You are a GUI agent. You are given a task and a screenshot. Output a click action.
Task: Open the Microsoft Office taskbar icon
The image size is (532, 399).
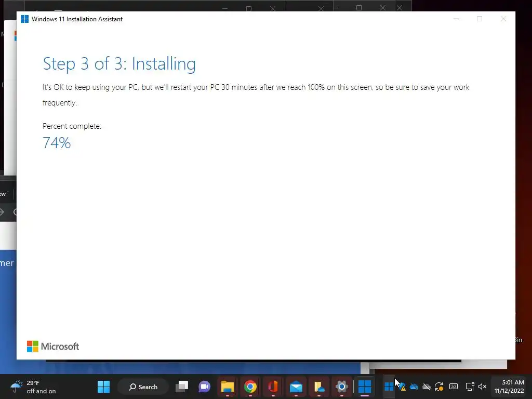pos(273,387)
